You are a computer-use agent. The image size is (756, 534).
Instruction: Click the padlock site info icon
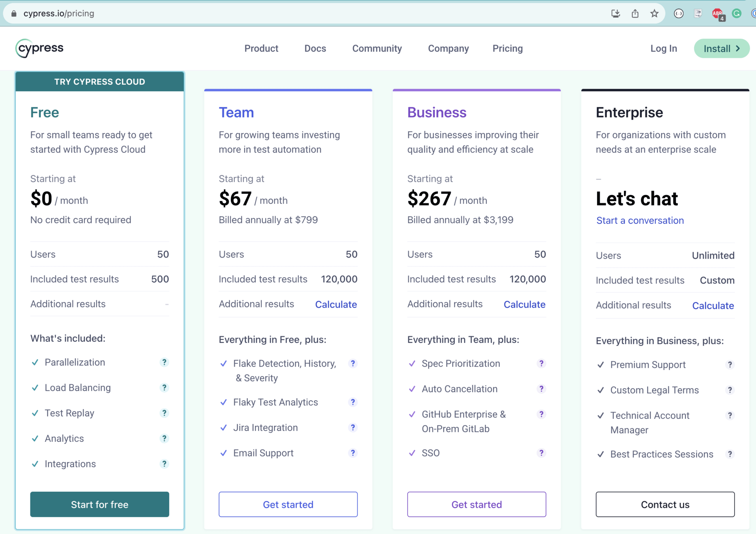[x=14, y=13]
